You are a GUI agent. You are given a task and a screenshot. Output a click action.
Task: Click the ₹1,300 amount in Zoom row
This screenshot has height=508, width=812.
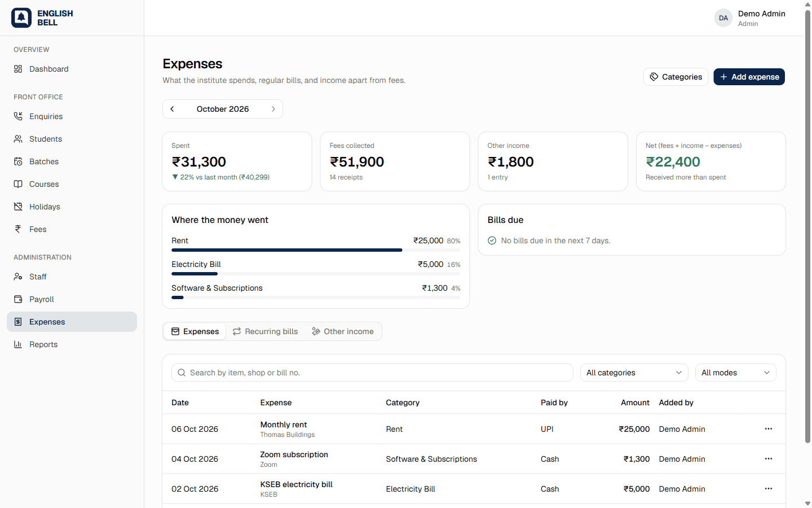coord(637,459)
